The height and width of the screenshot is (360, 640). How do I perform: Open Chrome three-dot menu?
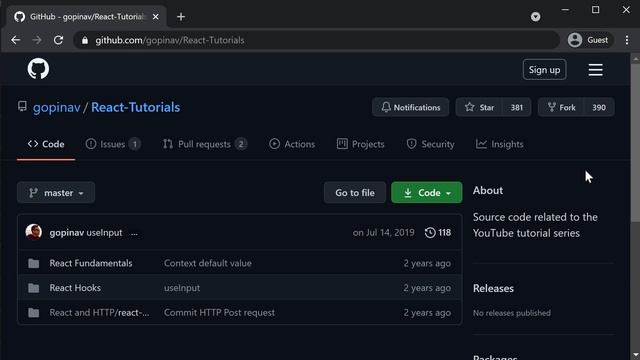(x=627, y=40)
